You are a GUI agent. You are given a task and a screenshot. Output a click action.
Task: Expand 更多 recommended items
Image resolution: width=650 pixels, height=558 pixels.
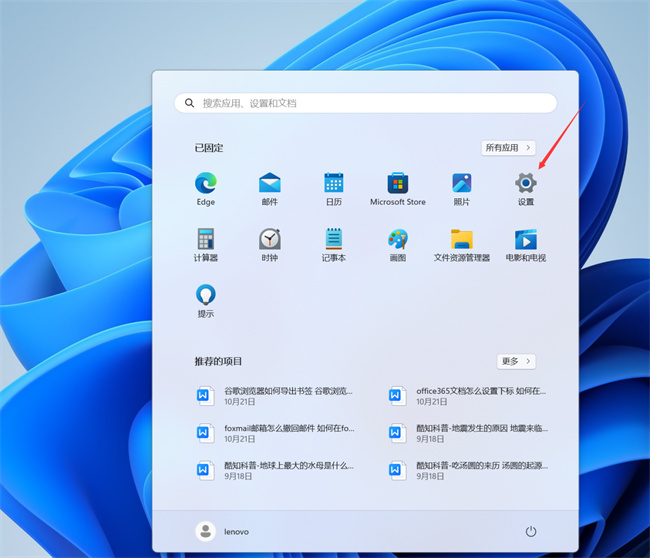pos(516,361)
